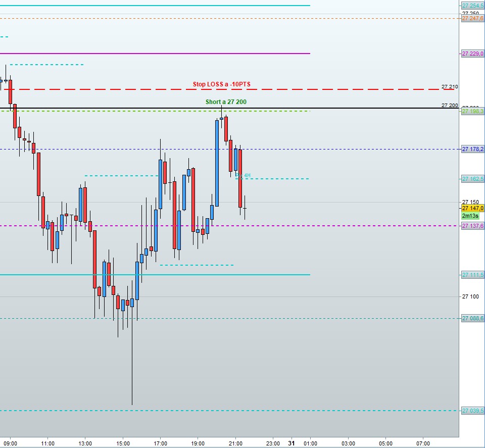Click the cyan 27 111,5 price label
Image resolution: width=485 pixels, height=448 pixels.
tap(473, 275)
